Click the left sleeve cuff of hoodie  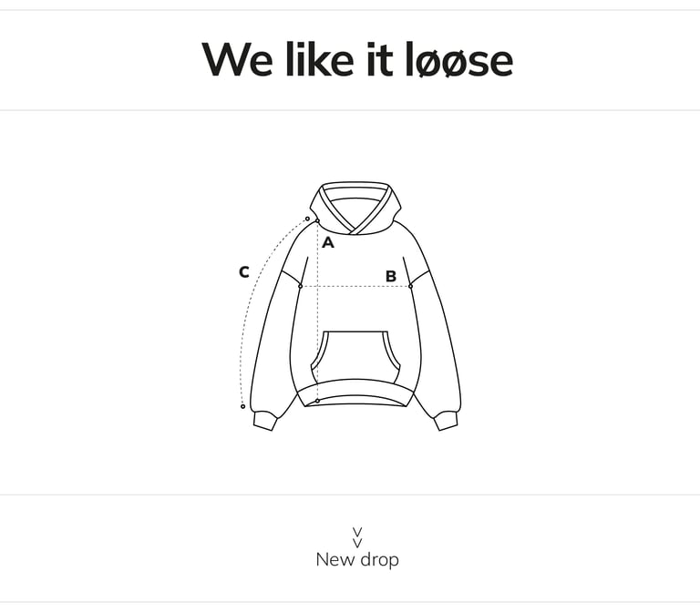(265, 421)
